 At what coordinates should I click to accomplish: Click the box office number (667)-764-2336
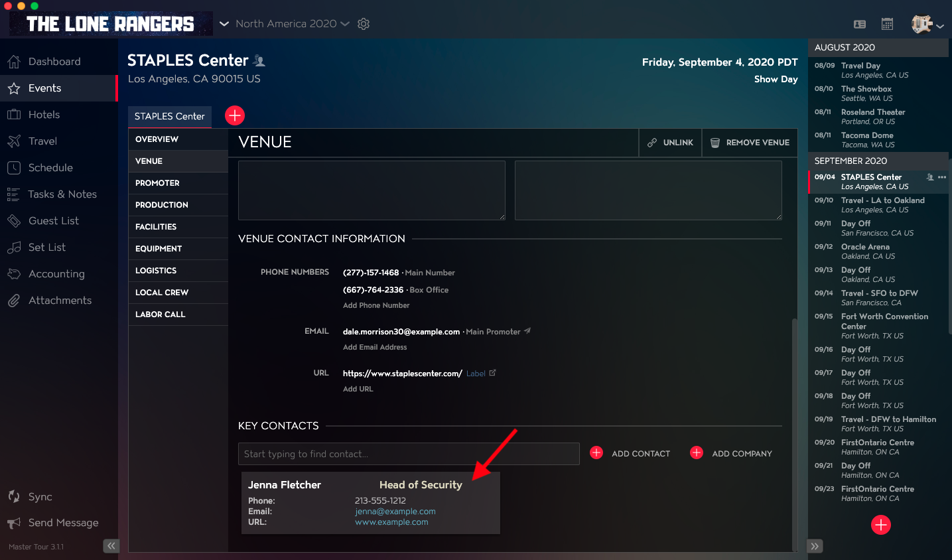pos(373,290)
